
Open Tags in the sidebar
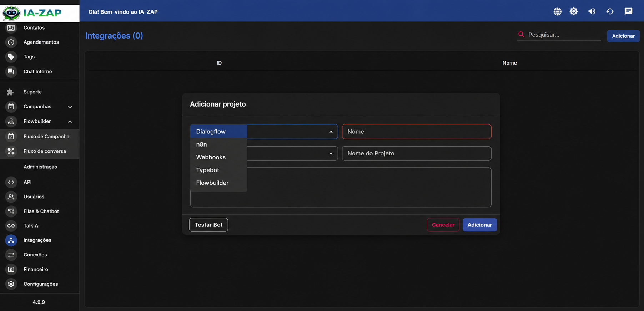(x=29, y=57)
